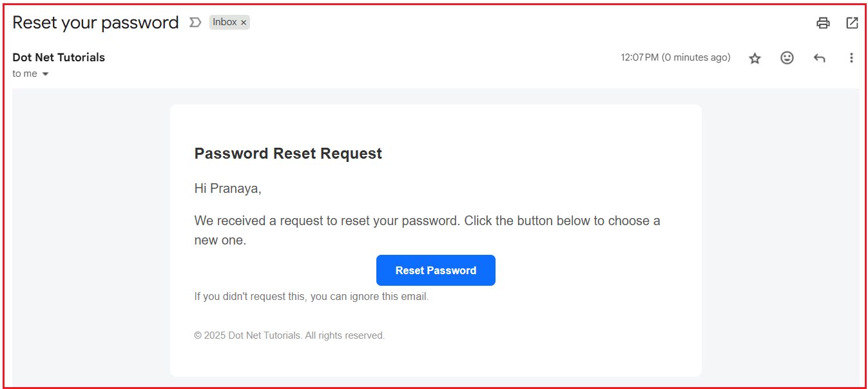
Task: Star this email from Dot Net Tutorials
Action: point(755,58)
